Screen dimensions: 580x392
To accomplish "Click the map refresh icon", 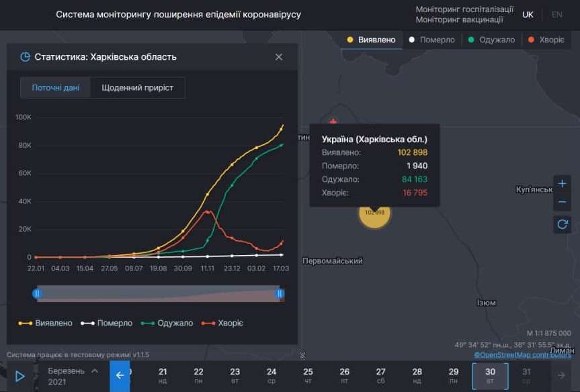I will pyautogui.click(x=562, y=224).
